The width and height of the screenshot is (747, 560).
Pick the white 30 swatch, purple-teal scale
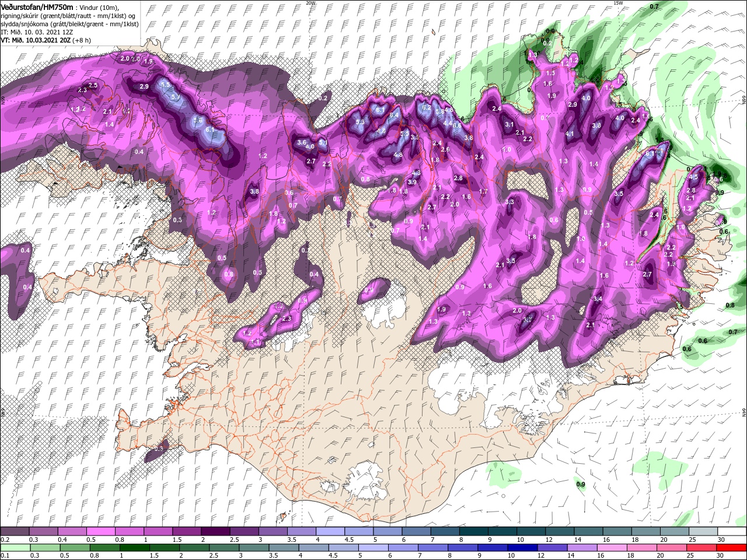pyautogui.click(x=732, y=531)
